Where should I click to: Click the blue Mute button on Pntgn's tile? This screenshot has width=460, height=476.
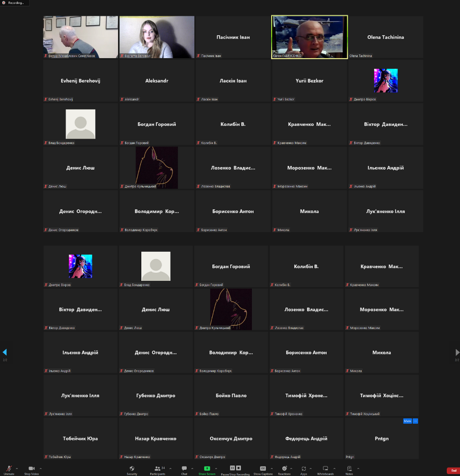click(408, 421)
